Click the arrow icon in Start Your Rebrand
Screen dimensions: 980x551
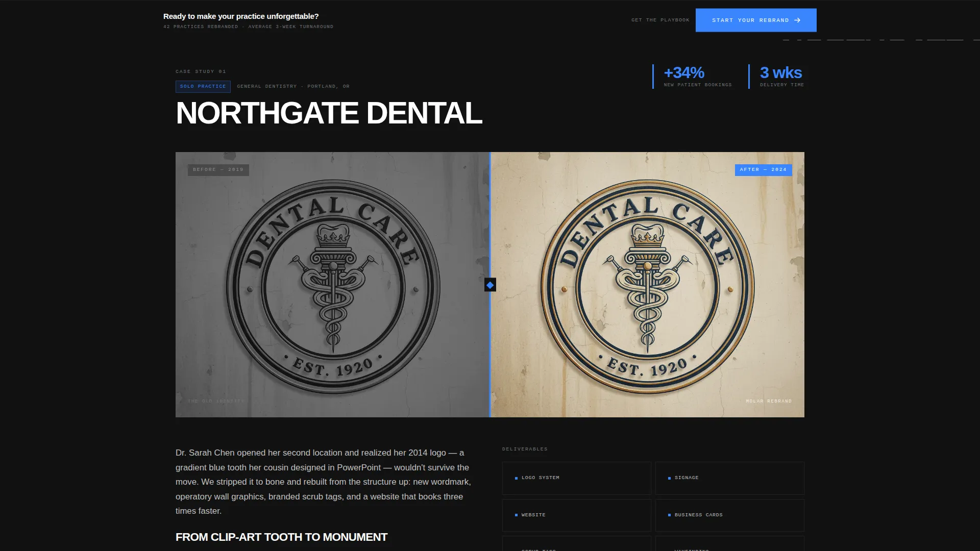(797, 20)
